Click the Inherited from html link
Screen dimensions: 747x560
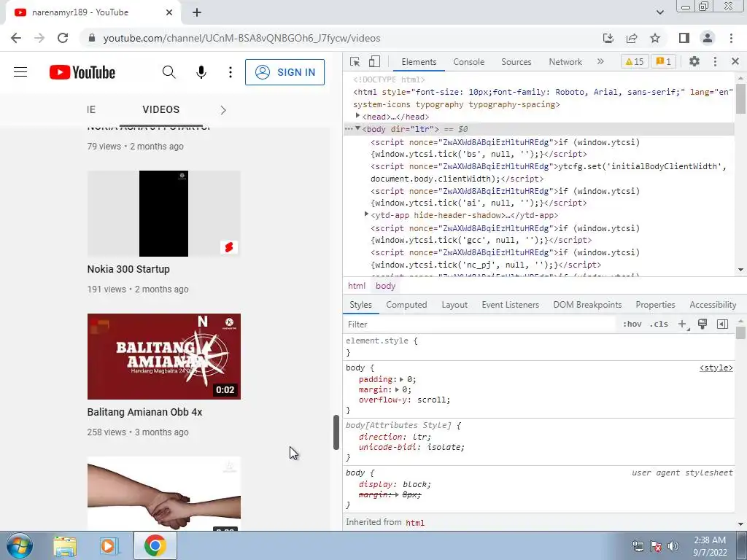click(x=415, y=523)
